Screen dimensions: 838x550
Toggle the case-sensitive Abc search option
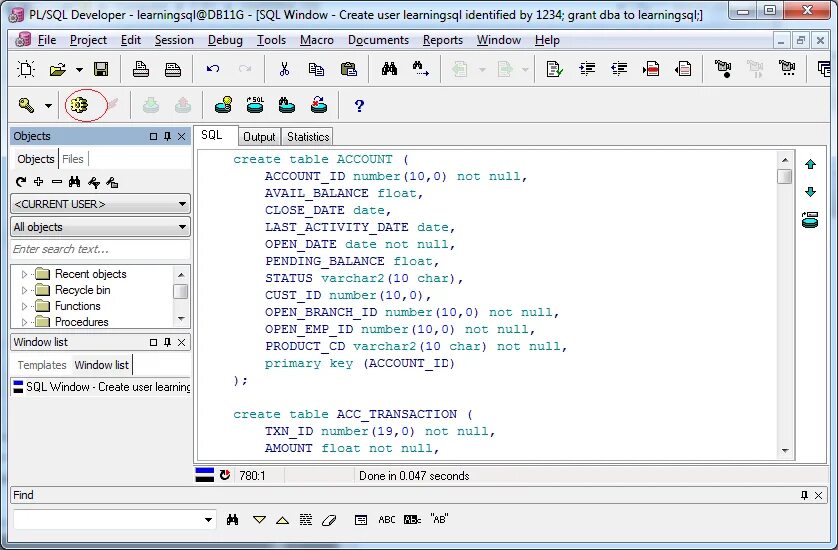coord(413,520)
